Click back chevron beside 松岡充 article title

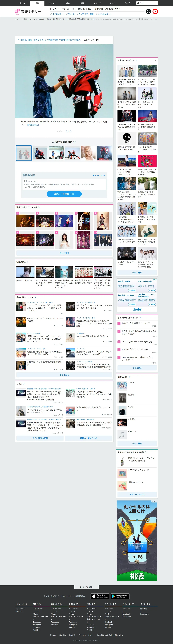tap(19, 40)
